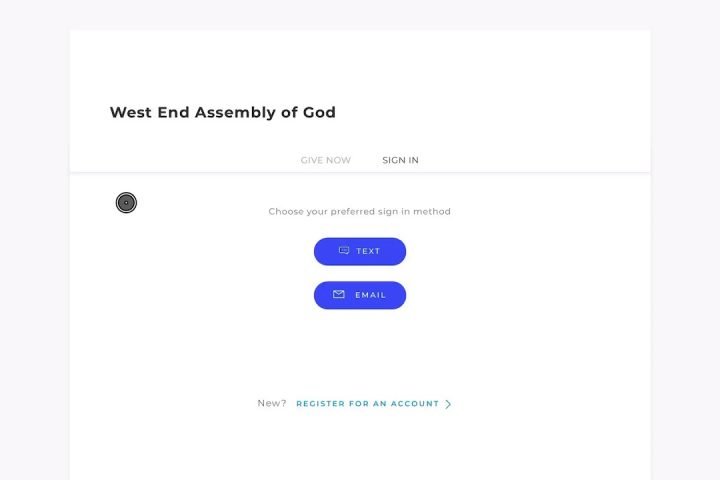The width and height of the screenshot is (720, 480).
Task: Click the blank header area above church name
Action: pos(360,65)
